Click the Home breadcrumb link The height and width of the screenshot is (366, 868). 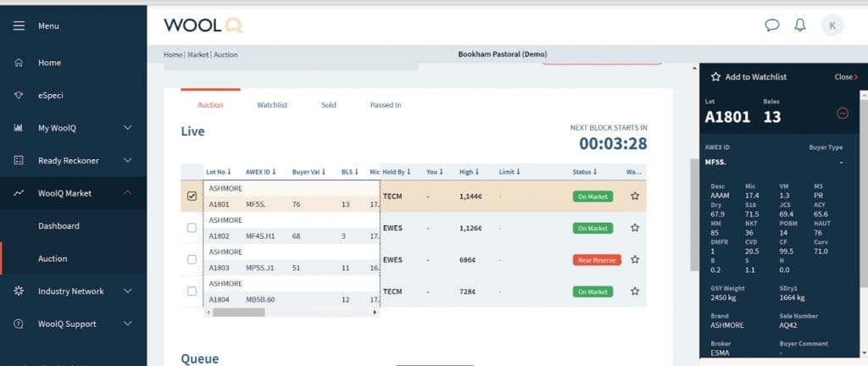pos(173,55)
